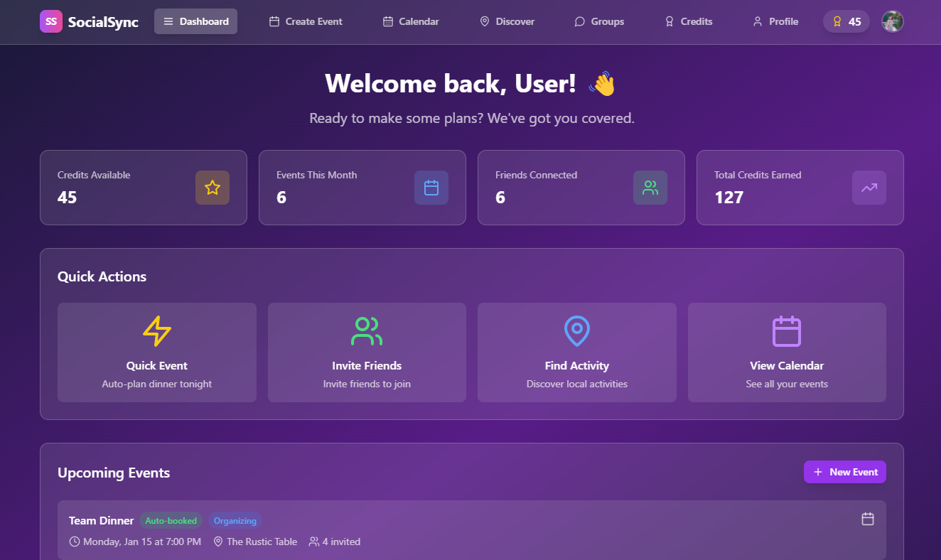
Task: Click the blue Find Activity pin icon
Action: [x=577, y=331]
